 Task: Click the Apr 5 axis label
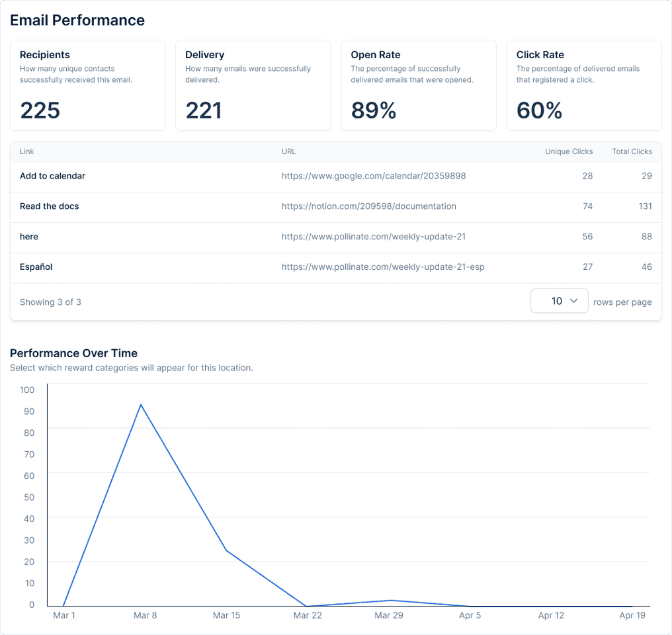(470, 615)
